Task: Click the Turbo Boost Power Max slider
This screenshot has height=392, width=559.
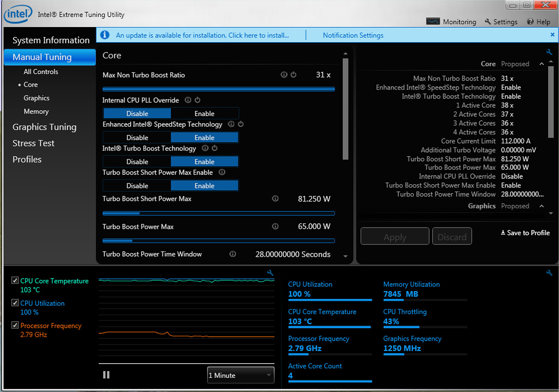Action: click(x=219, y=241)
